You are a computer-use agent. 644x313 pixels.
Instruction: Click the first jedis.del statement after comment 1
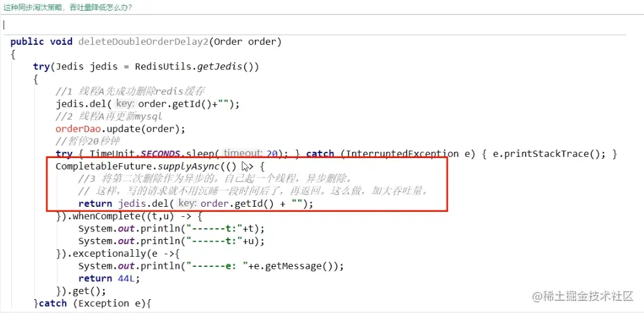pyautogui.click(x=147, y=104)
